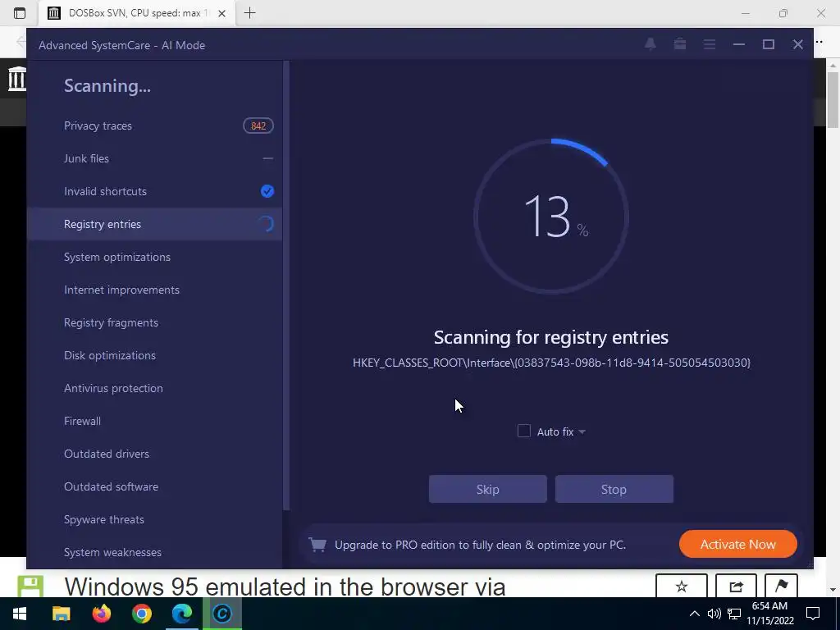This screenshot has height=630, width=840.
Task: Click the blue checkmark beside Invalid shortcuts
Action: pyautogui.click(x=267, y=191)
